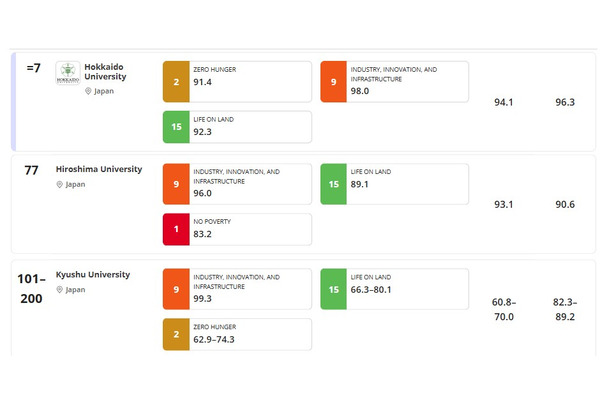The height and width of the screenshot is (400, 600).
Task: Open Hokkaido University link
Action: pyautogui.click(x=105, y=72)
